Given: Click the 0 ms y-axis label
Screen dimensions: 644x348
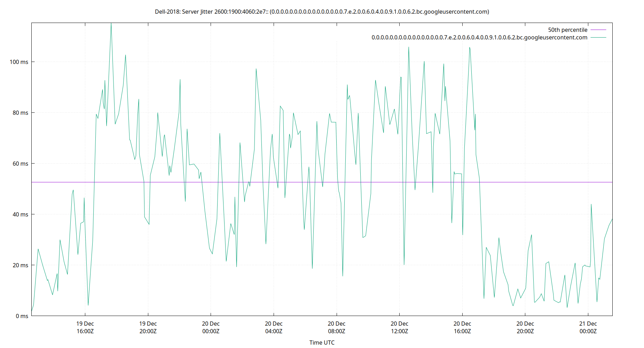Looking at the screenshot, I should 22,316.
